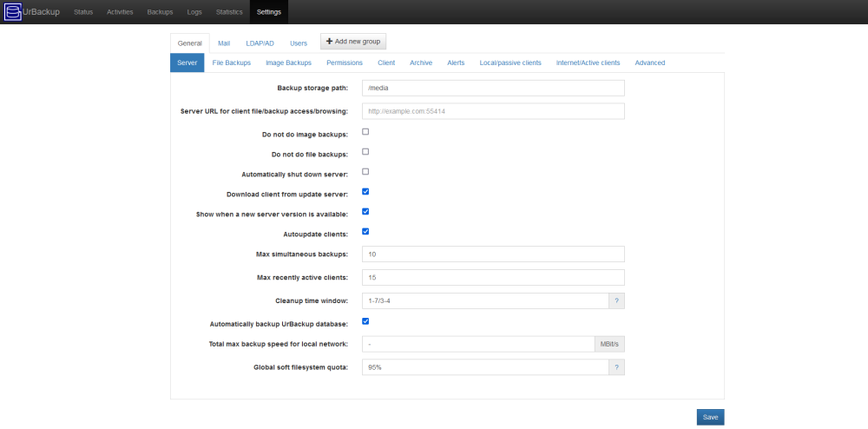Open the LDAP/AD tab
This screenshot has width=868, height=429.
click(x=260, y=43)
